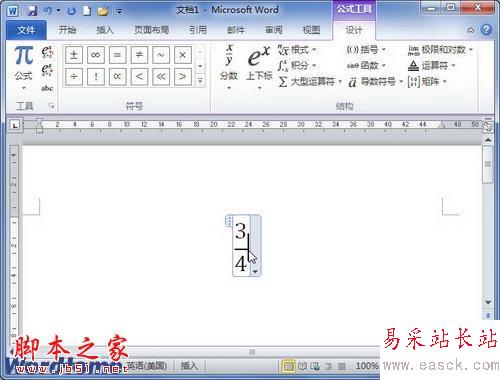Switch to Web Layout view

pos(315,367)
